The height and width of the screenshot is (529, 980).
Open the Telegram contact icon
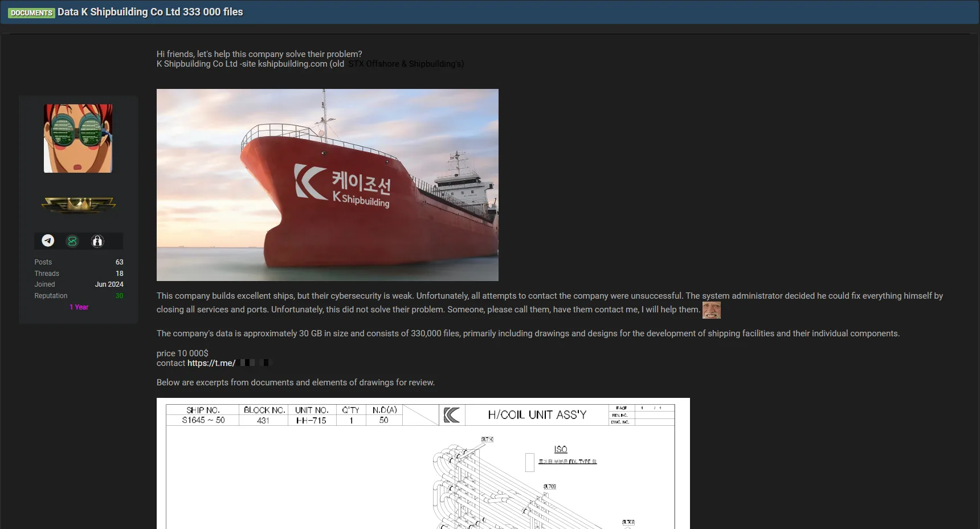tap(48, 241)
